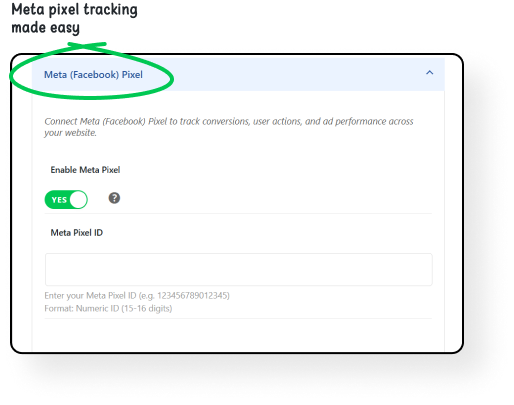Image resolution: width=514 pixels, height=405 pixels.
Task: Open the help question mark icon
Action: pyautogui.click(x=114, y=198)
